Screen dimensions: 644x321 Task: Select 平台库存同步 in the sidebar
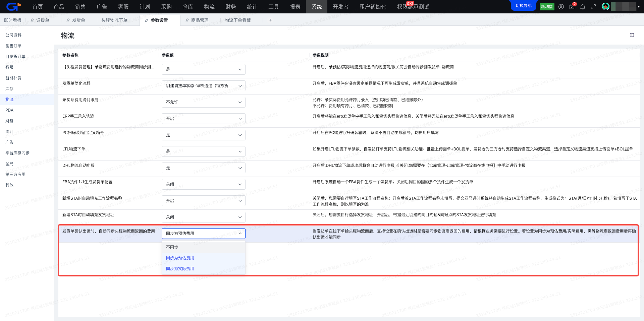(27, 153)
